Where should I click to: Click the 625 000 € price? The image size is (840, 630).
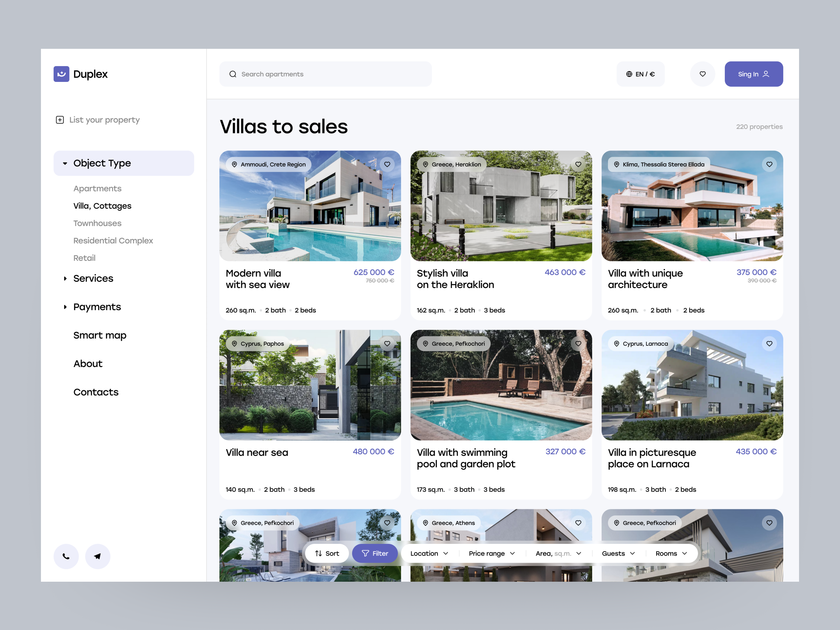tap(374, 272)
